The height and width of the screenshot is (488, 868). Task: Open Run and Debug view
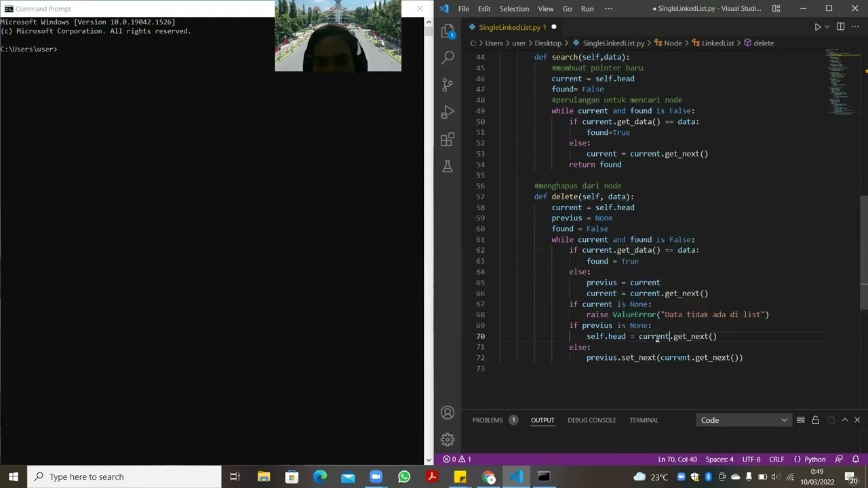pyautogui.click(x=448, y=112)
